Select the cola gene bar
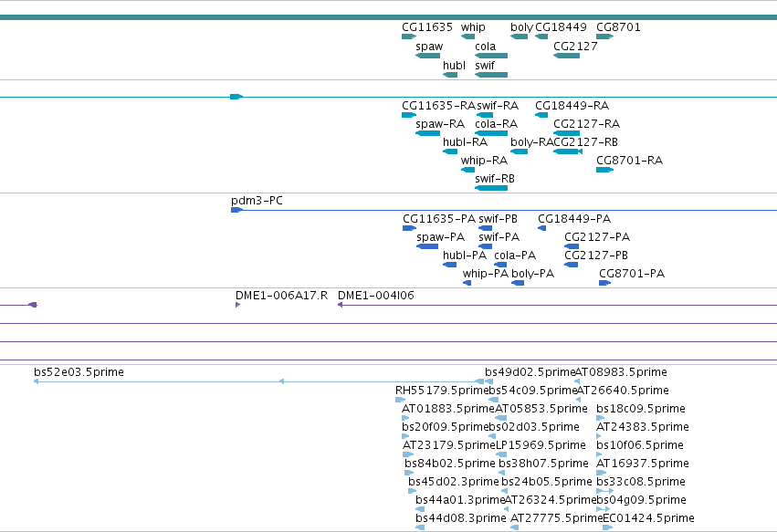Image resolution: width=777 pixels, height=532 pixels. 491,56
